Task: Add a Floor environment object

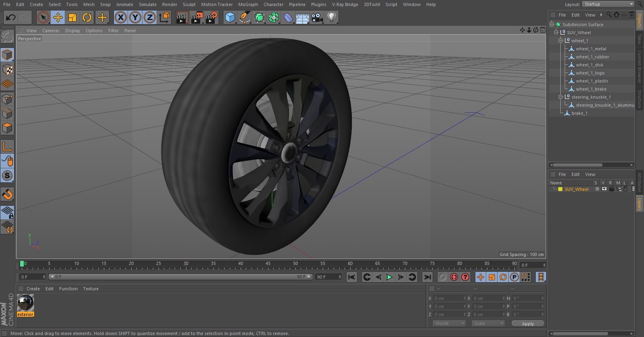Action: coord(303,17)
